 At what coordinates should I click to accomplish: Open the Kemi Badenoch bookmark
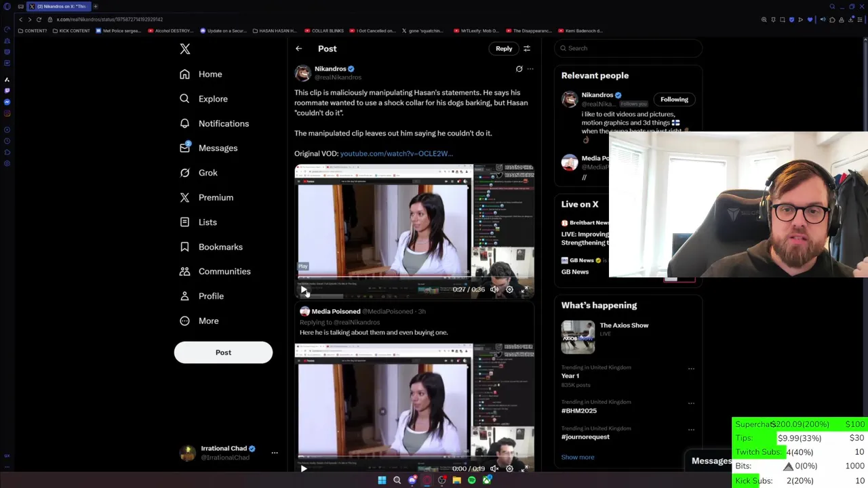580,30
